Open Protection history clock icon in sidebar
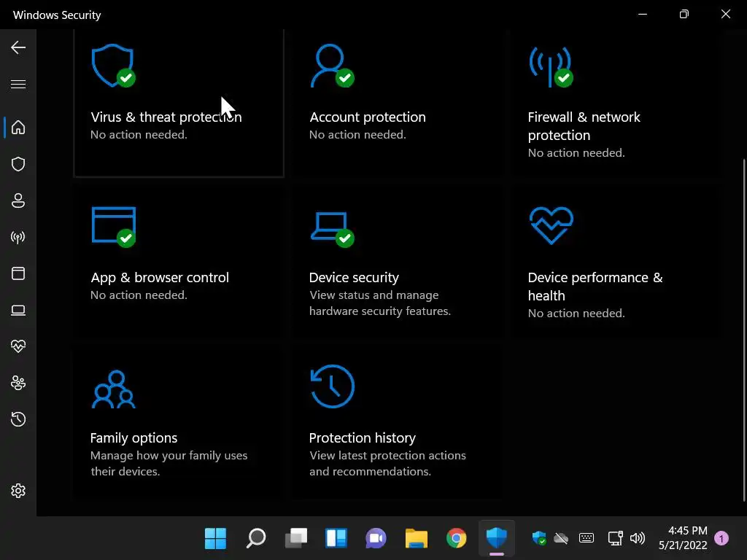The image size is (747, 560). click(18, 419)
